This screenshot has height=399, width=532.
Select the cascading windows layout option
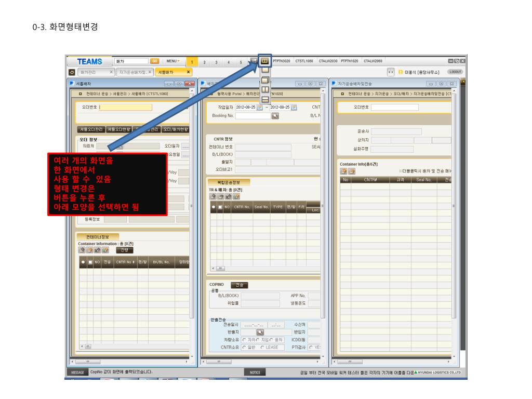265,81
